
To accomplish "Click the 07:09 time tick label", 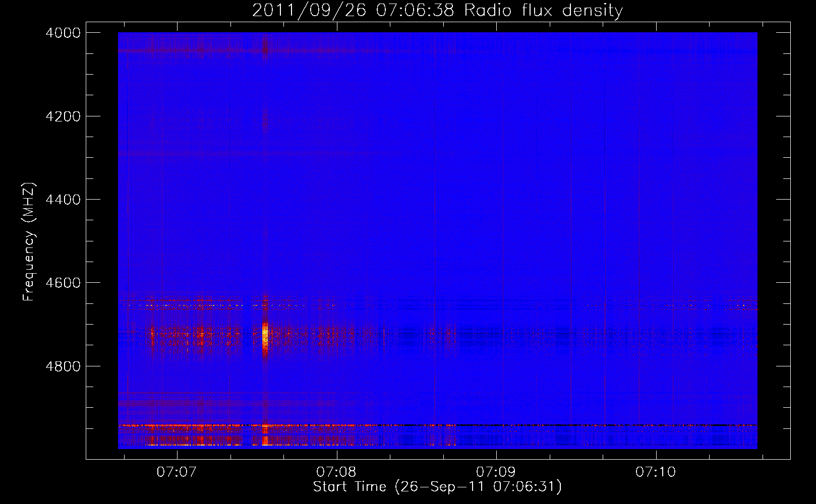I will 496,472.
